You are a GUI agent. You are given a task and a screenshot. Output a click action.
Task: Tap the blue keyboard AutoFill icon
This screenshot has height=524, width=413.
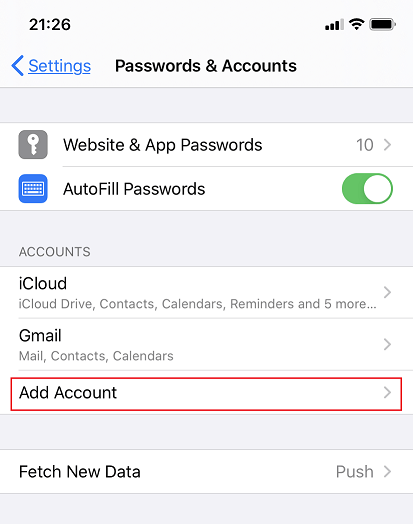[x=33, y=188]
